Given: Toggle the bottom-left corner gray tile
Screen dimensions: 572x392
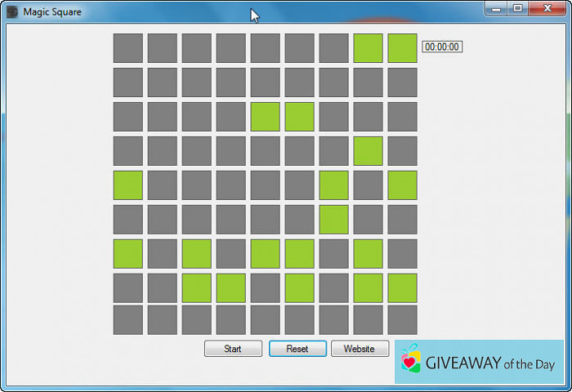Looking at the screenshot, I should pyautogui.click(x=127, y=319).
